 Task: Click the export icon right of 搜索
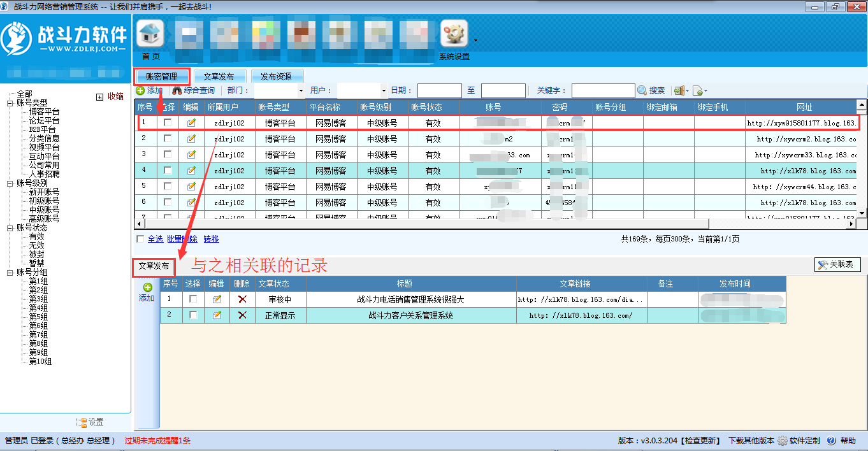tap(679, 90)
